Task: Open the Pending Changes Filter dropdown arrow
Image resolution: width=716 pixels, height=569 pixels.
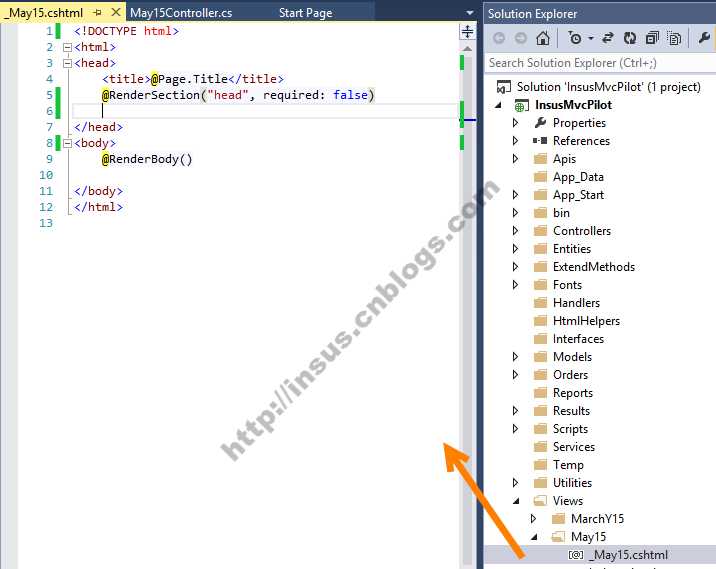Action: (x=591, y=38)
